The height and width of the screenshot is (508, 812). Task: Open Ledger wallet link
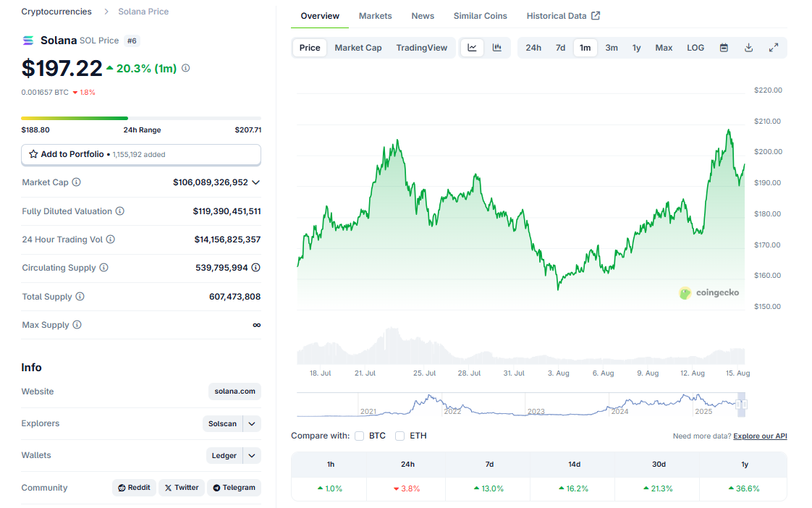(x=224, y=456)
